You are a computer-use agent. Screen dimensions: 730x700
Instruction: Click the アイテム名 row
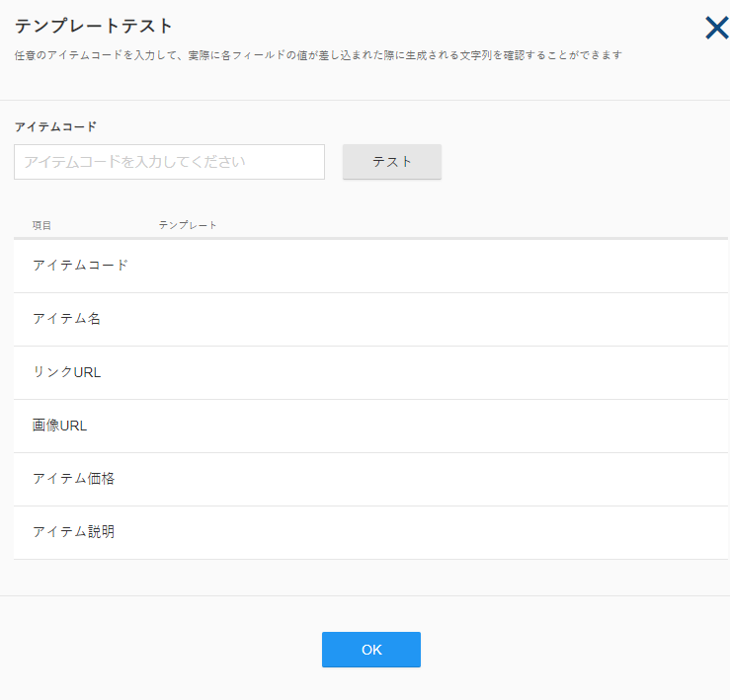coord(370,320)
